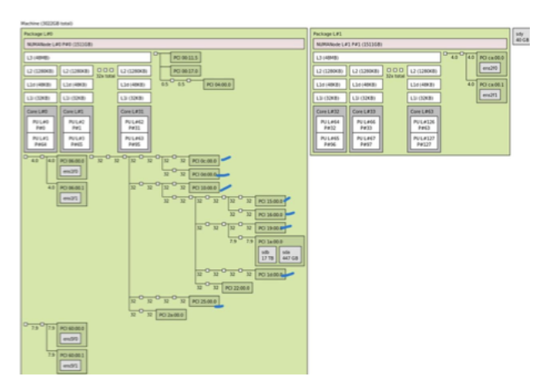This screenshot has width=554, height=392.
Task: Select the Core L#31 box
Action: pos(134,111)
